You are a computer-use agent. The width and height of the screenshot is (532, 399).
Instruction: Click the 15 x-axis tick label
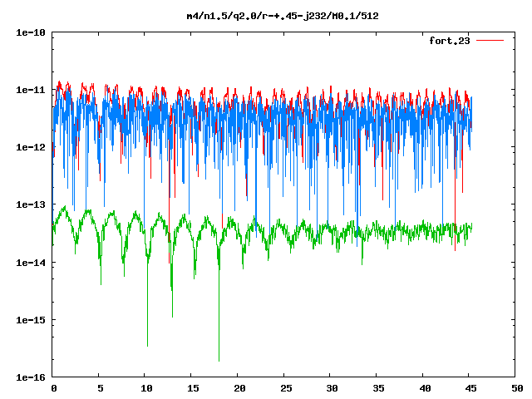(193, 388)
